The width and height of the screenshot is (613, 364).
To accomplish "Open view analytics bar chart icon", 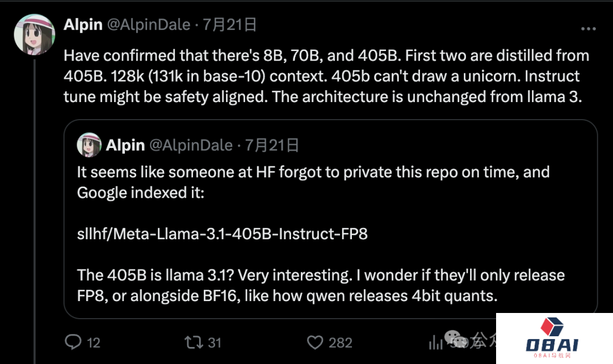I will coord(436,342).
